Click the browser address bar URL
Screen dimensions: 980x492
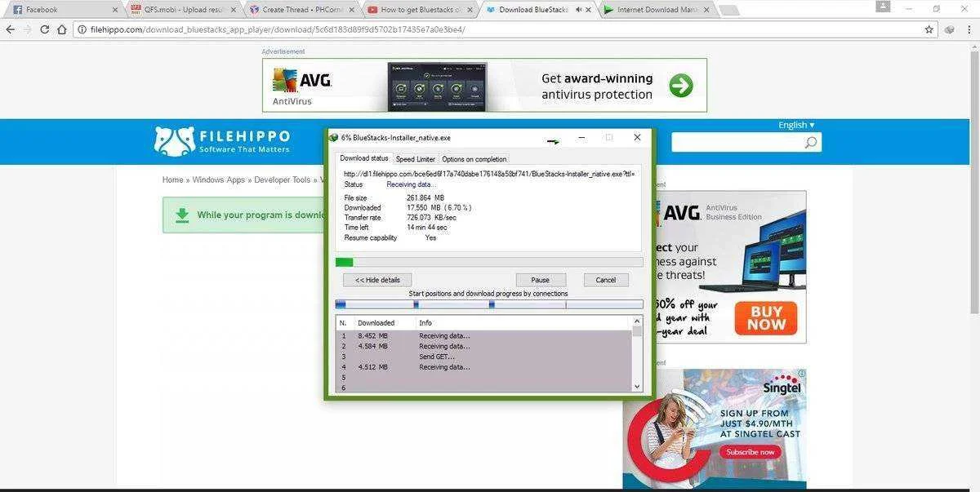(x=278, y=29)
